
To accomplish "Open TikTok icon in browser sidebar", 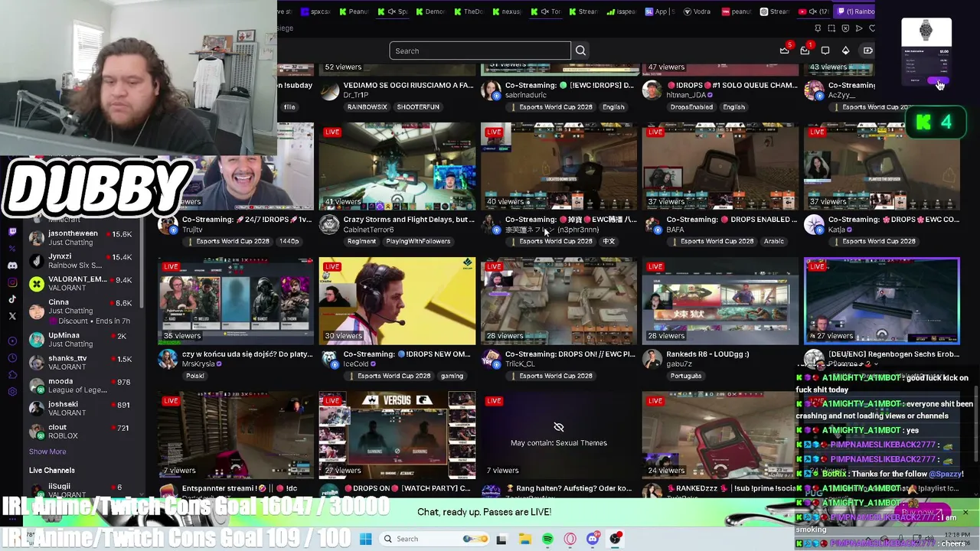I will point(12,299).
